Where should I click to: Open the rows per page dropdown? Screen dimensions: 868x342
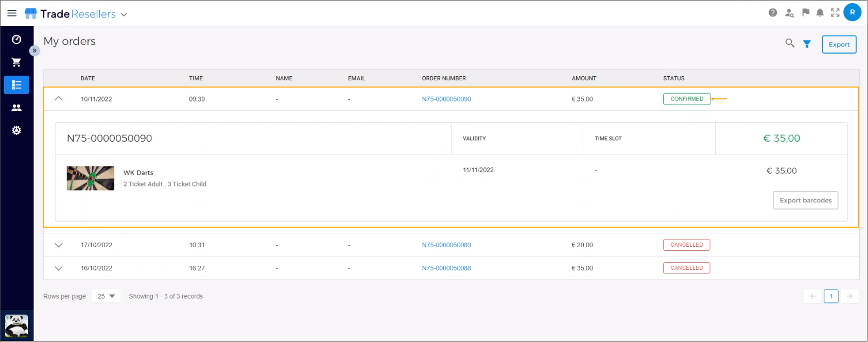click(106, 296)
